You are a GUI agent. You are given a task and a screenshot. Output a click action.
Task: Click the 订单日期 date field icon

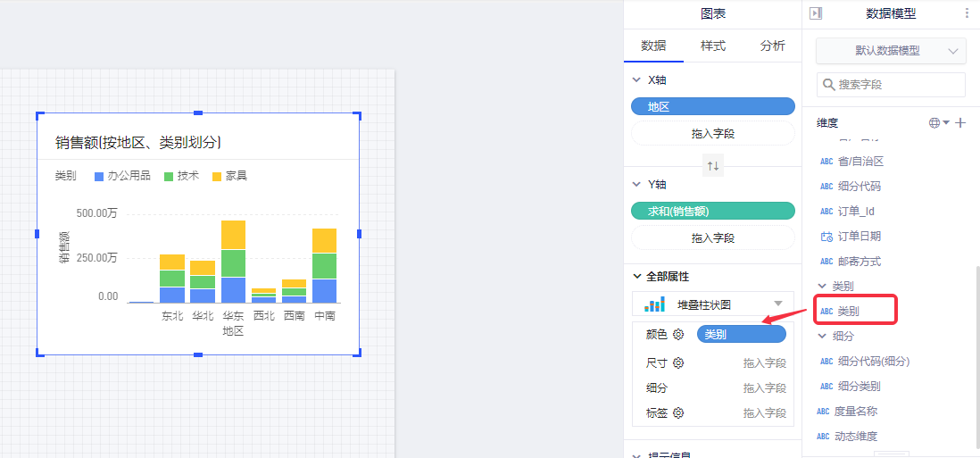point(826,237)
